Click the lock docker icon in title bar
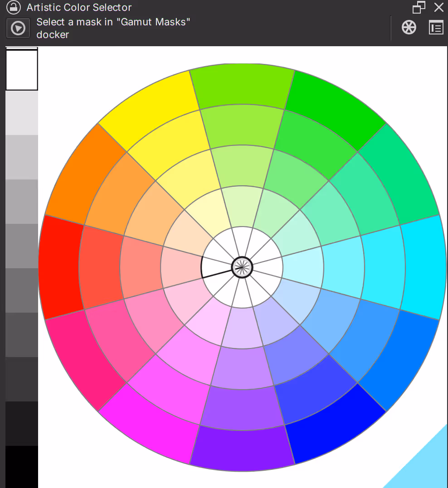Image resolution: width=448 pixels, height=488 pixels. 14,7
